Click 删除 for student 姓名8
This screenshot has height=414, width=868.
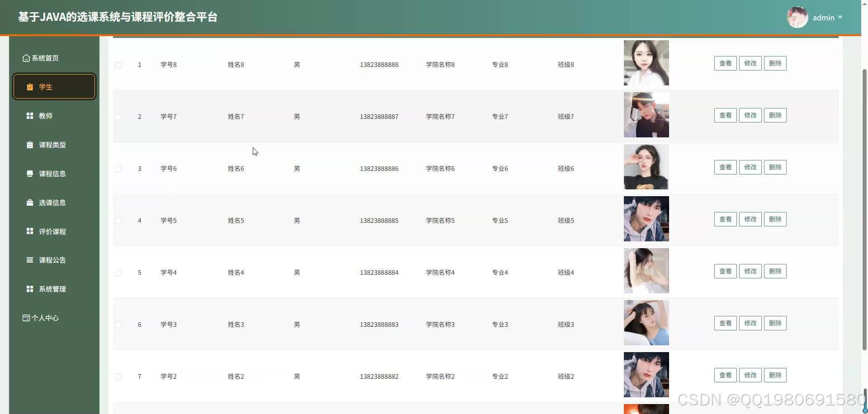pyautogui.click(x=775, y=63)
